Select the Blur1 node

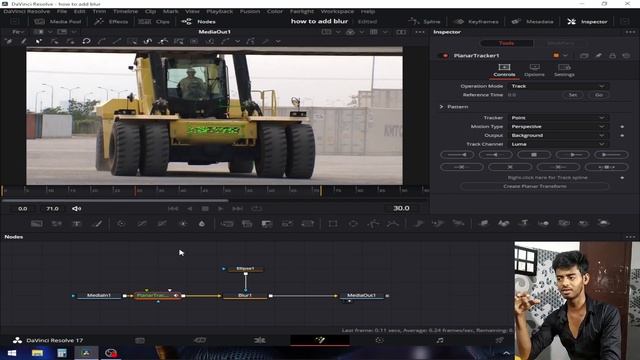pos(245,295)
